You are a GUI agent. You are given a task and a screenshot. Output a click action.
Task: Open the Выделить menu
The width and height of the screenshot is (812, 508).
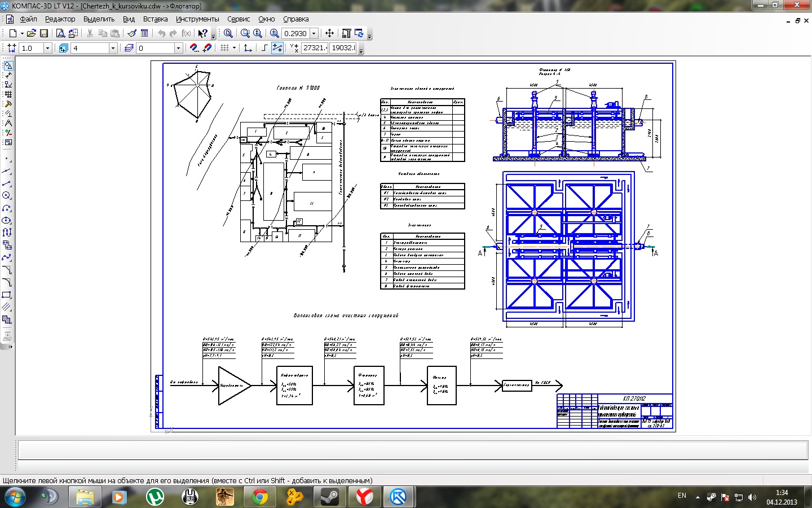coord(99,19)
